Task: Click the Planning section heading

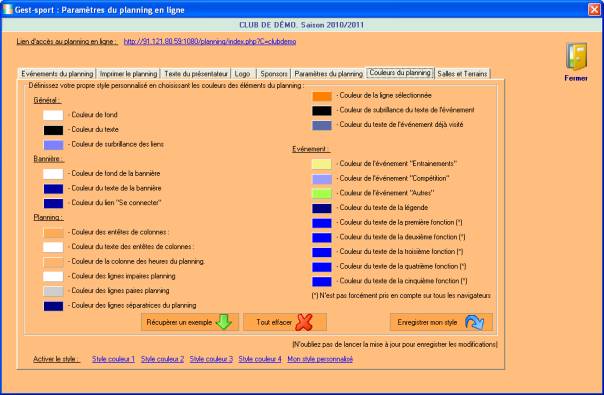Action: point(48,218)
